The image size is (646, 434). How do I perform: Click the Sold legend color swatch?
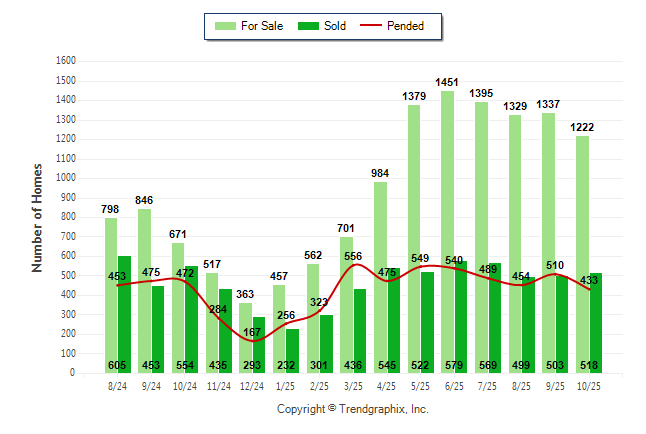pos(308,26)
